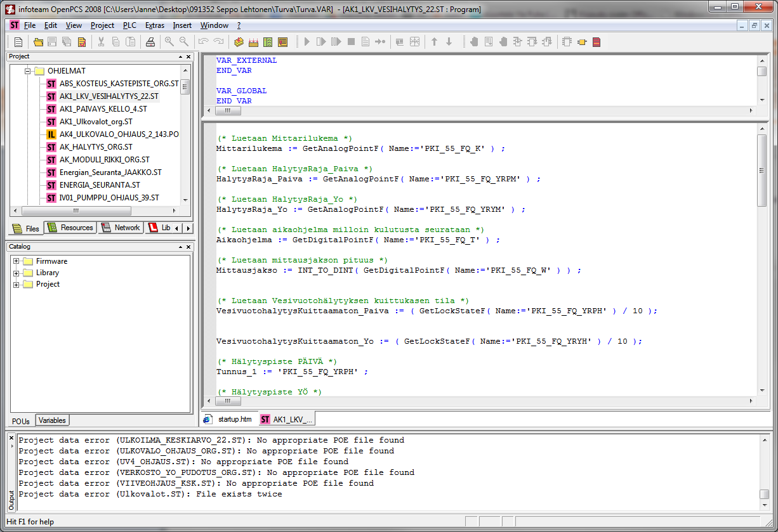Viewport: 778px width, 532px height.
Task: Switch to the Variables catalog tab
Action: pyautogui.click(x=52, y=420)
